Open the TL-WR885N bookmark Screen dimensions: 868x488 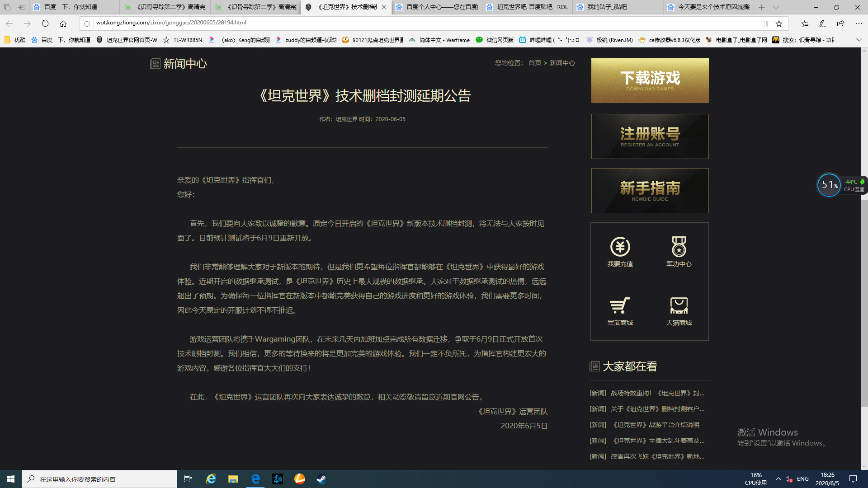point(183,40)
